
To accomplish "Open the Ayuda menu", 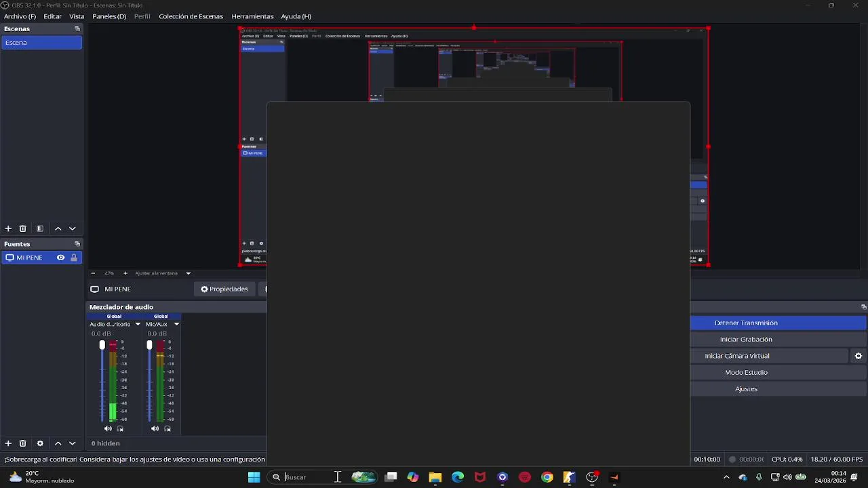I will [296, 16].
